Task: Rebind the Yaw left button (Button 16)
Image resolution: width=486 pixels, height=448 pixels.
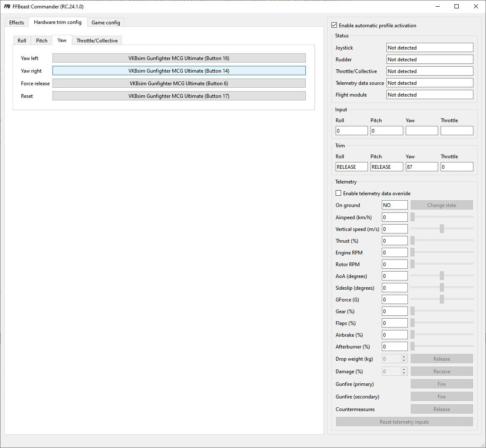Action: click(179, 58)
